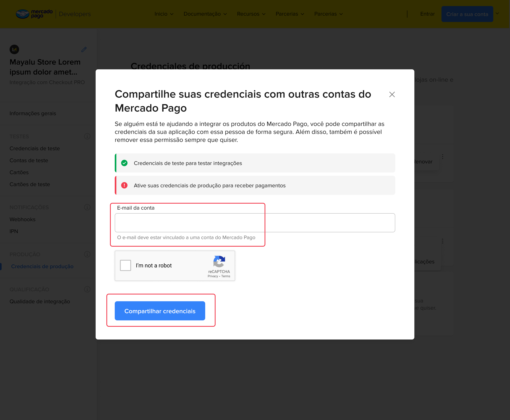Open IPN in sidebar
Image resolution: width=510 pixels, height=420 pixels.
coord(14,231)
